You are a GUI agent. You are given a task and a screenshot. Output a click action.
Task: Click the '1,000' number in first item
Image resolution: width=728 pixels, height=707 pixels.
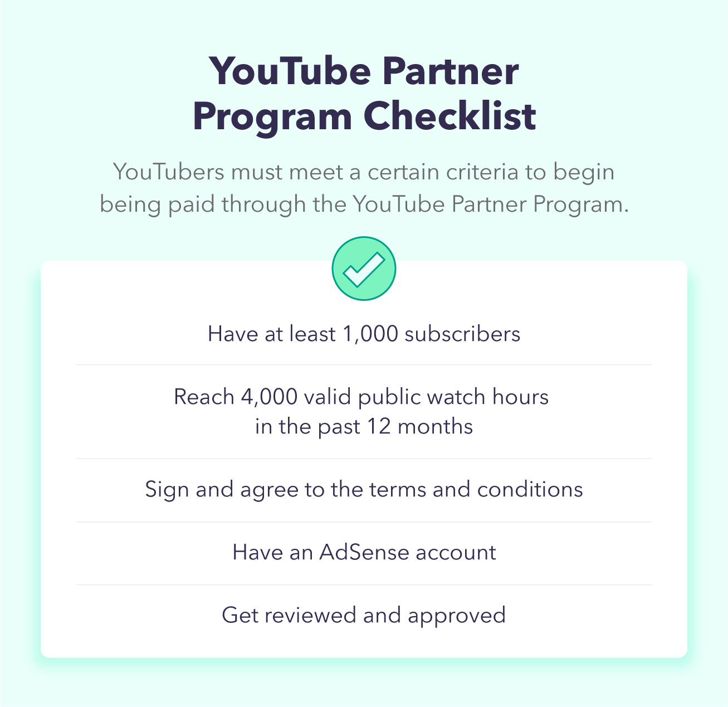coord(370,334)
